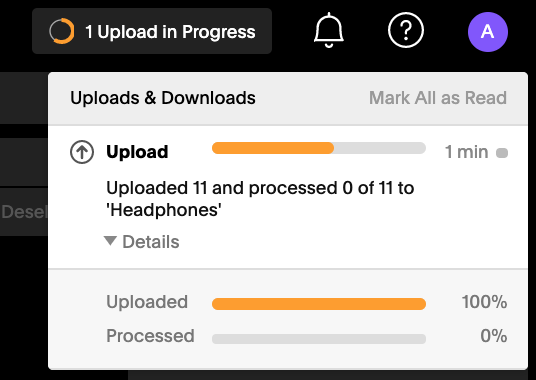Click the orange upload progress spinner
The width and height of the screenshot is (536, 380).
point(62,31)
